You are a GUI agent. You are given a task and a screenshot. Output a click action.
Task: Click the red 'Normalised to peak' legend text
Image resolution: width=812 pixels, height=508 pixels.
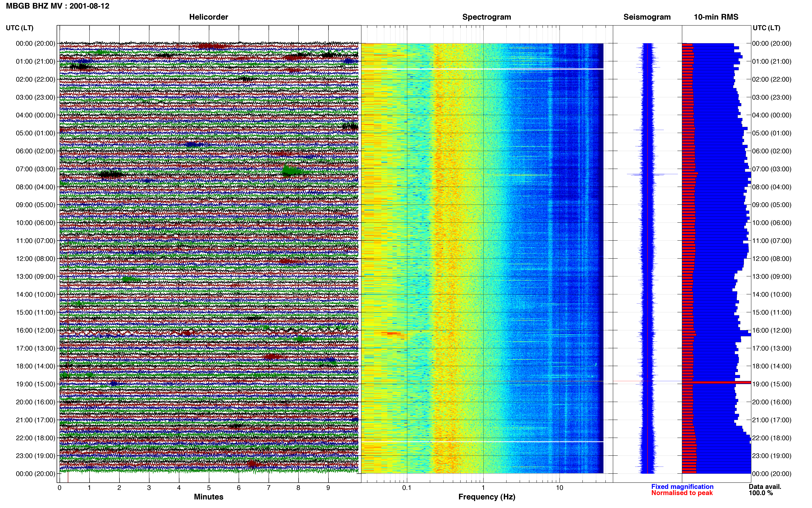682,493
